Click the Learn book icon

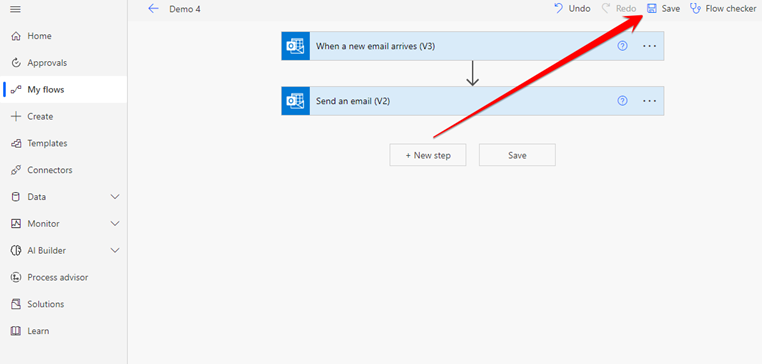[16, 331]
